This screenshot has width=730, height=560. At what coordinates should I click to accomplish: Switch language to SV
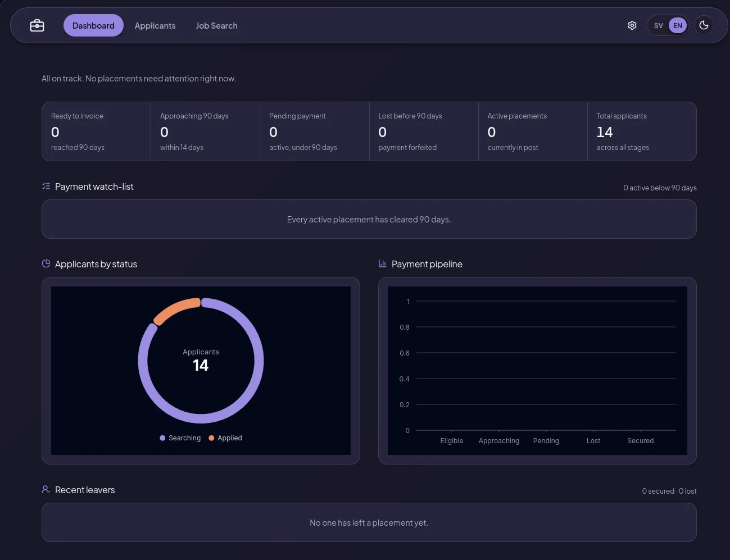point(659,26)
